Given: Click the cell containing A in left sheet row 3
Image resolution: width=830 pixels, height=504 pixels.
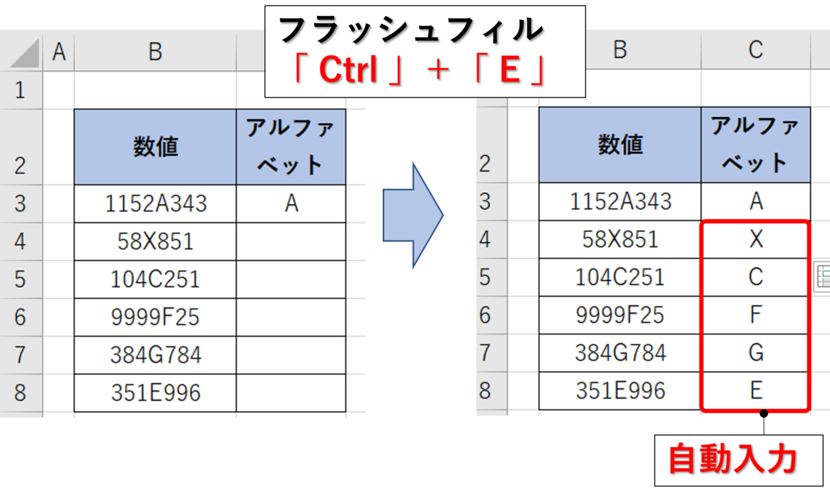Looking at the screenshot, I should 291,203.
